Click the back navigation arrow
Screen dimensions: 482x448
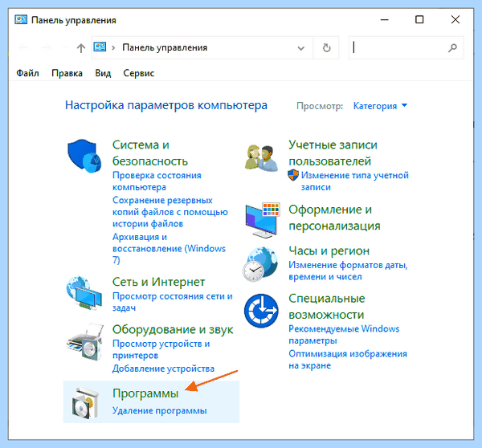[23, 47]
